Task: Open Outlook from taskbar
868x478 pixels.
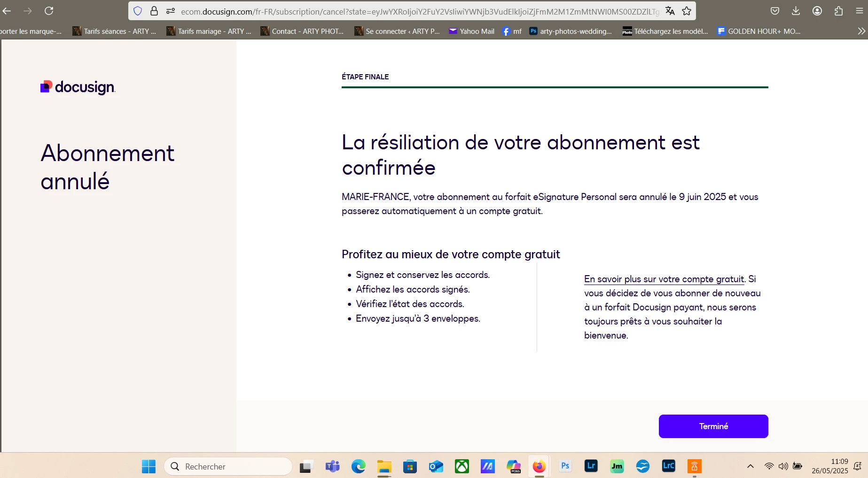Action: [436, 466]
